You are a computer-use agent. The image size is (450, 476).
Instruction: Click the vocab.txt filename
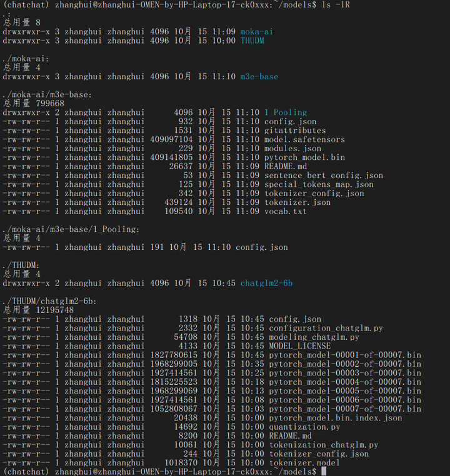tap(286, 211)
